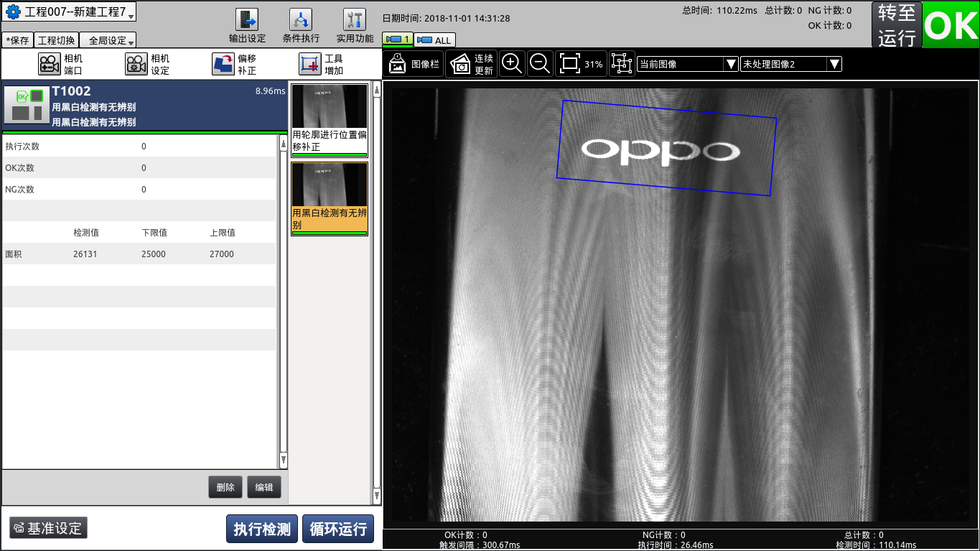980x551 pixels.
Task: Click the blue inspection region rectangle on image
Action: tap(666, 148)
